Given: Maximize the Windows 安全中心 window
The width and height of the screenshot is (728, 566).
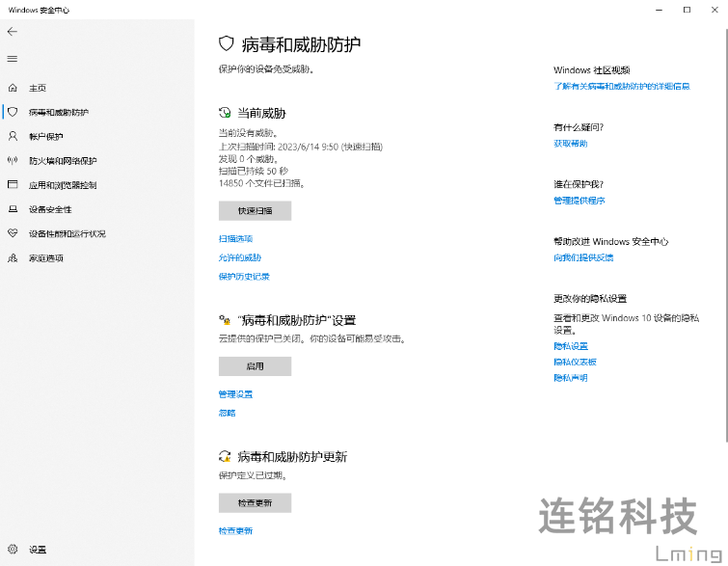Looking at the screenshot, I should [688, 10].
